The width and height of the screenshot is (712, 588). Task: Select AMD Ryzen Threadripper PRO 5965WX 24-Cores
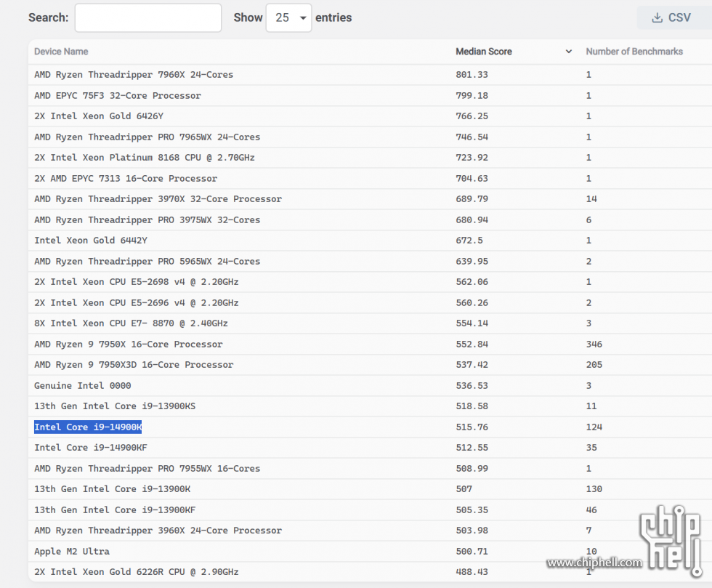click(x=147, y=261)
